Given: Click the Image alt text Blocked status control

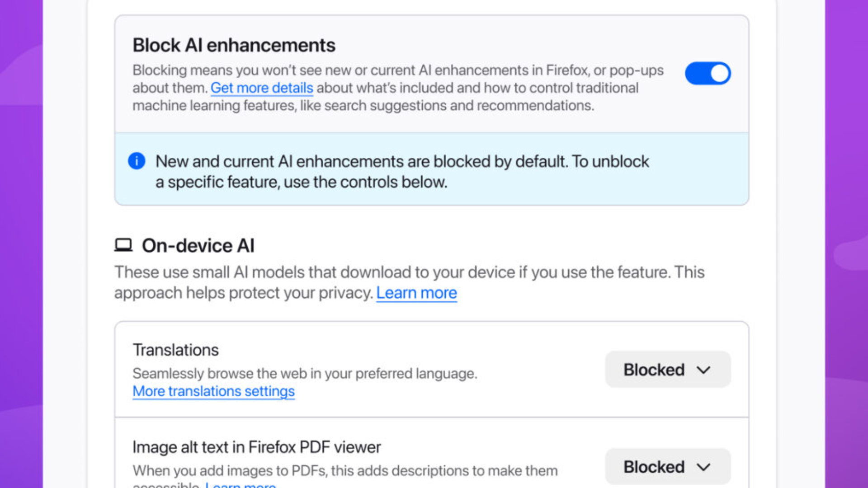Looking at the screenshot, I should pos(667,466).
